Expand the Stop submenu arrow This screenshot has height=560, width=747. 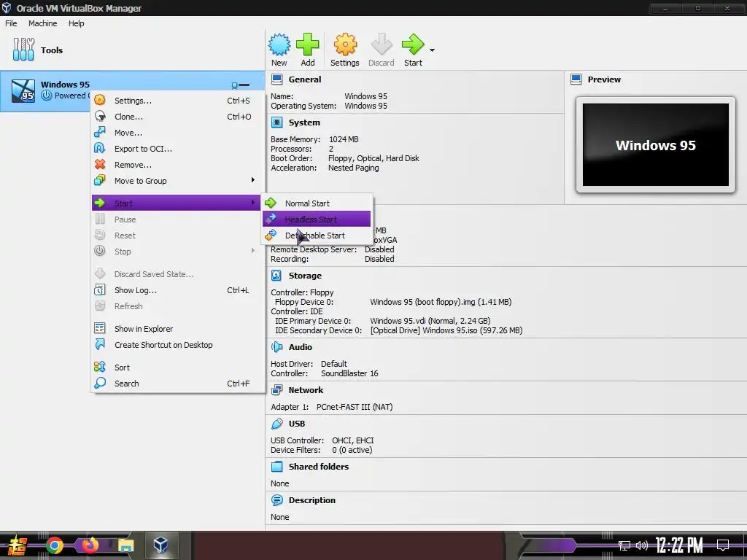click(253, 251)
